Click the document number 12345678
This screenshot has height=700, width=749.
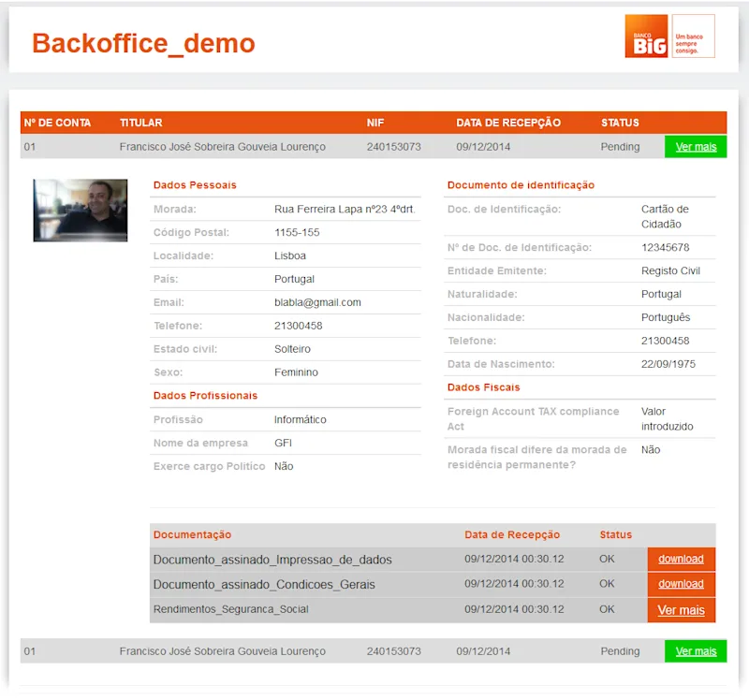pyautogui.click(x=666, y=247)
